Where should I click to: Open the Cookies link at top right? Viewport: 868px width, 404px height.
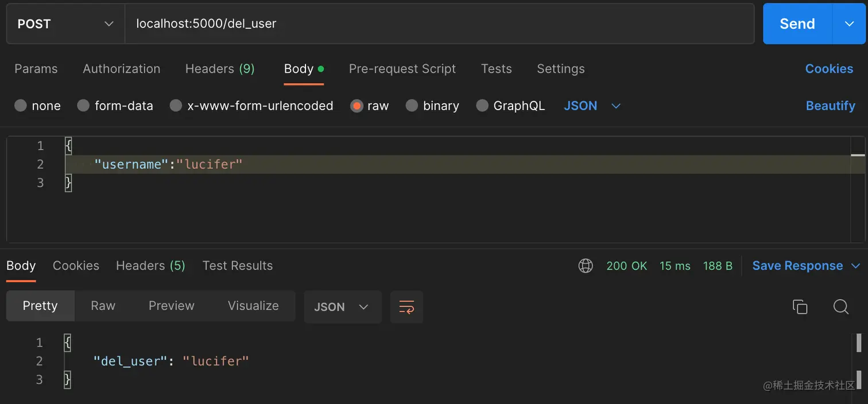coord(829,69)
